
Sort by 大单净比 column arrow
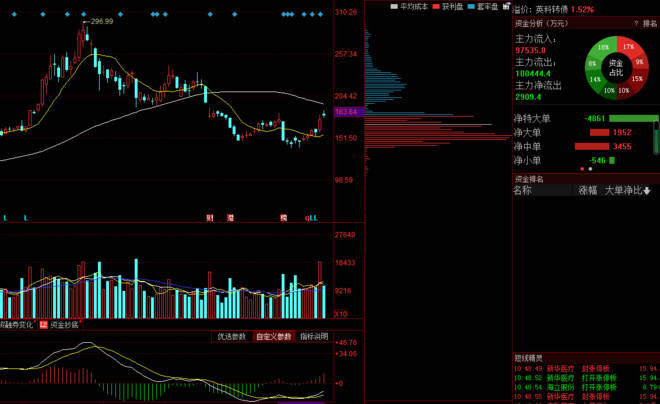[x=647, y=191]
